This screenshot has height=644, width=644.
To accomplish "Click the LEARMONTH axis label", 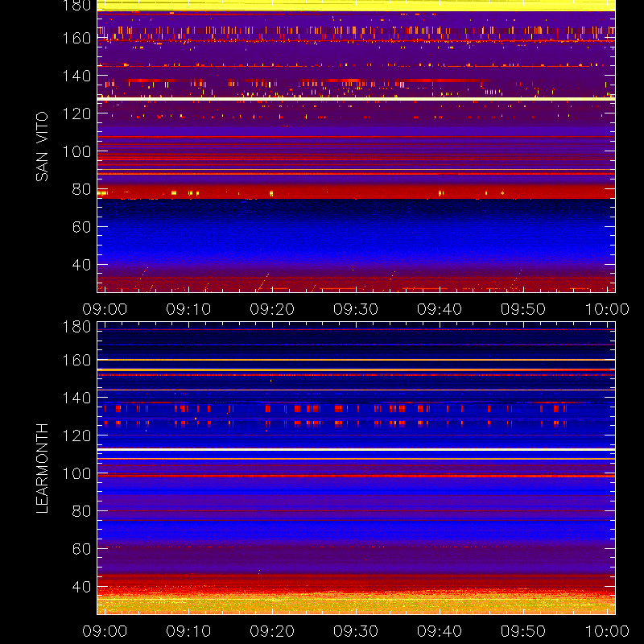I will tap(42, 469).
